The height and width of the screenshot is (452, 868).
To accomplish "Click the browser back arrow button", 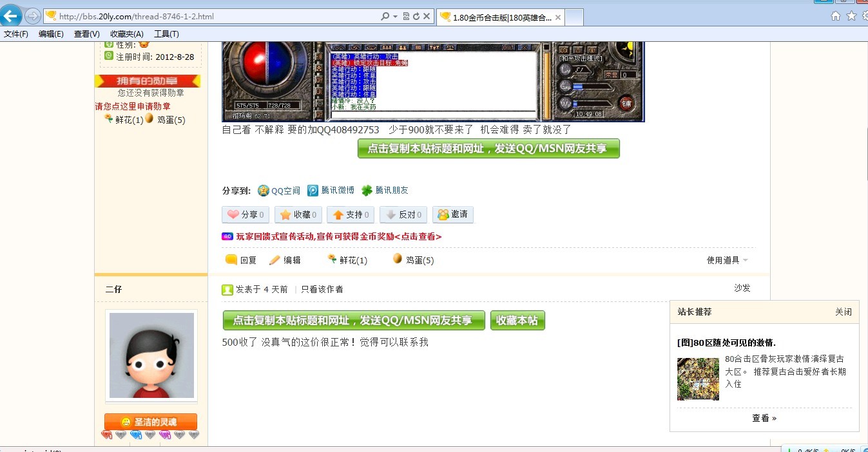I will click(x=12, y=16).
